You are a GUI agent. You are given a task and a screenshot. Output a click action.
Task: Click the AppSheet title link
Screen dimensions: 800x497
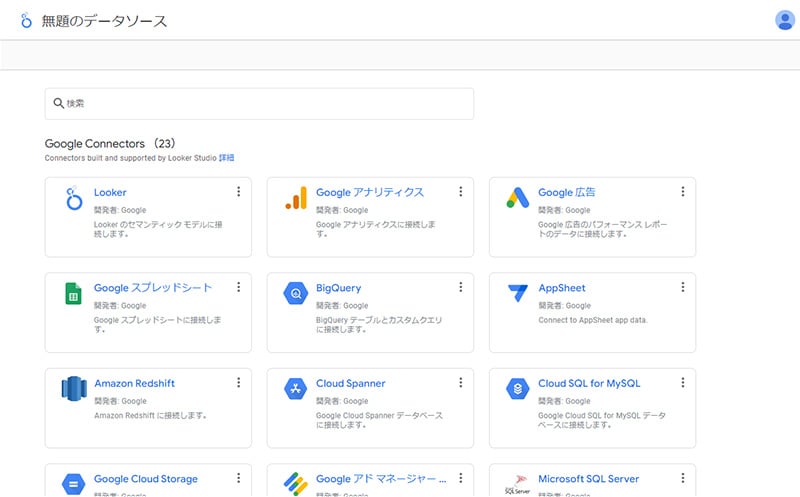click(x=562, y=288)
